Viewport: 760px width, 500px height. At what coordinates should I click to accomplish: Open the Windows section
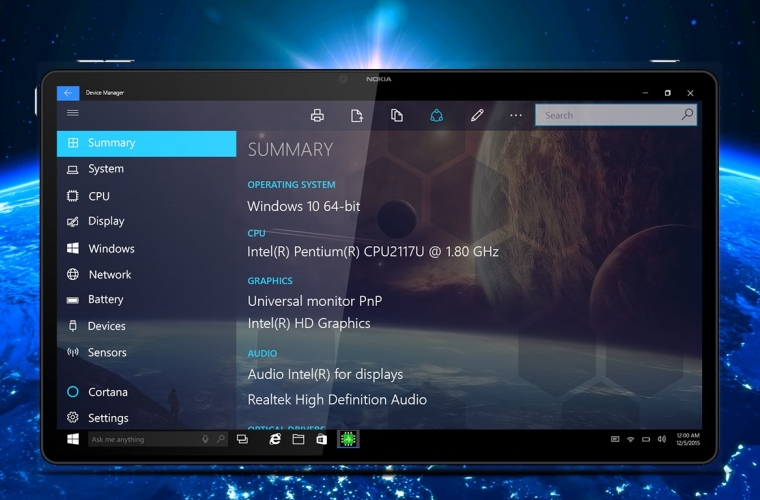pyautogui.click(x=146, y=249)
